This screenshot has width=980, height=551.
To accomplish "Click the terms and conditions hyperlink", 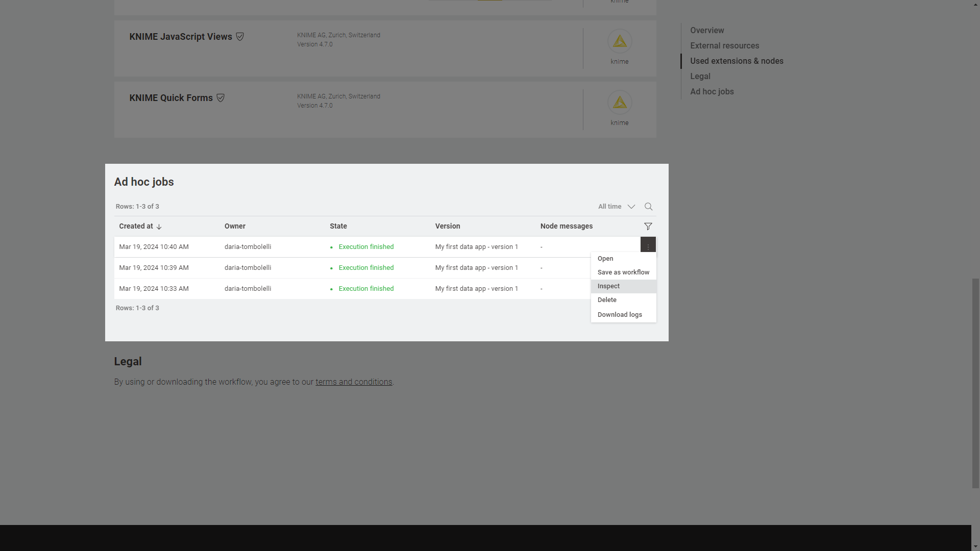I will pos(353,382).
